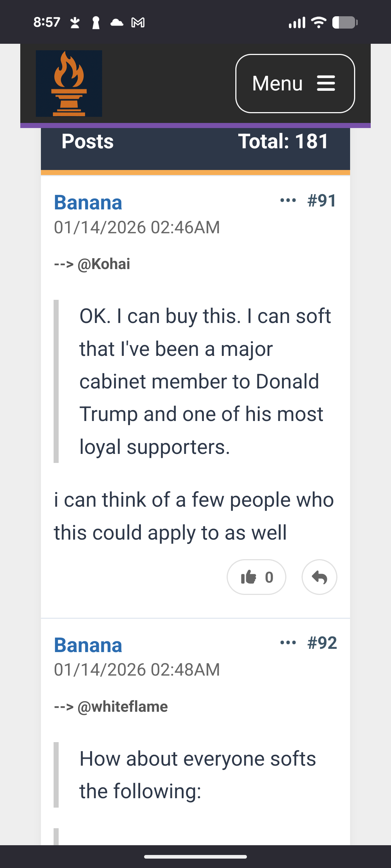
Task: Open the Menu hamburger button
Action: [295, 84]
